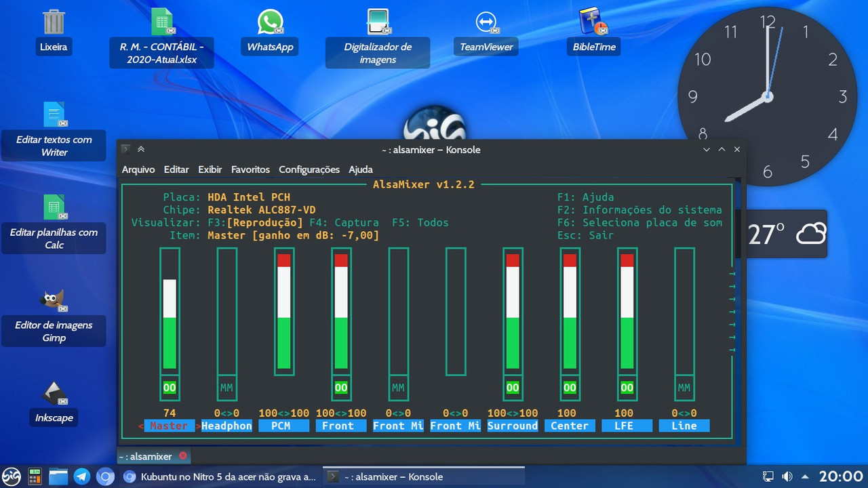Click the LFE volume bar

tap(627, 310)
